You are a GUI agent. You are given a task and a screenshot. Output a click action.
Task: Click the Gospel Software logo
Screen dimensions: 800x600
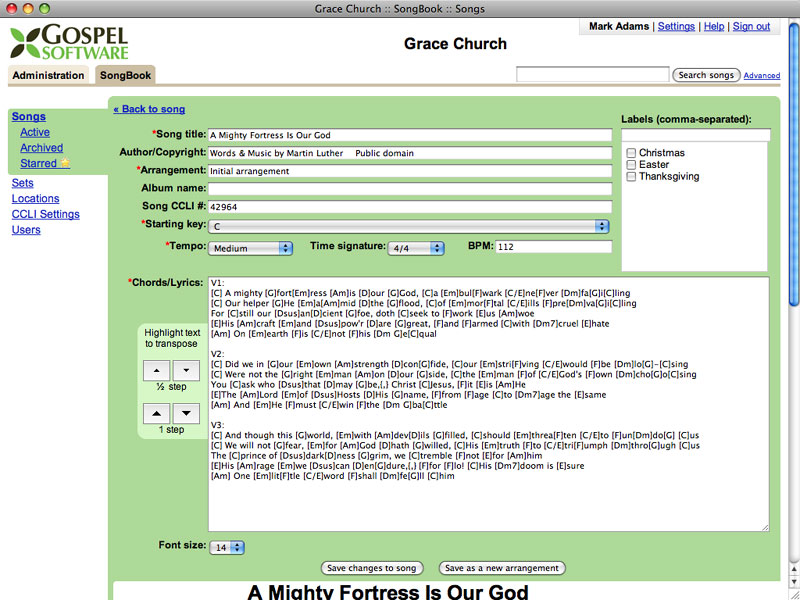coord(69,42)
